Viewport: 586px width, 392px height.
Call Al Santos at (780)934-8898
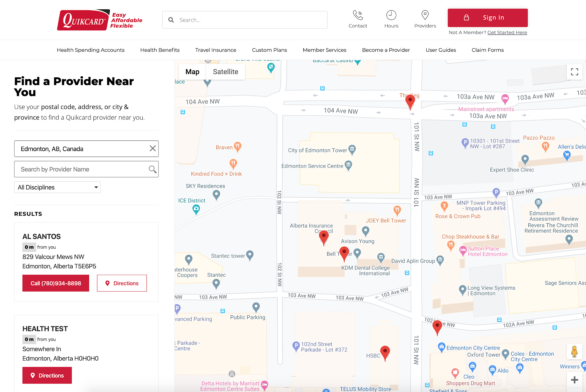pos(56,283)
